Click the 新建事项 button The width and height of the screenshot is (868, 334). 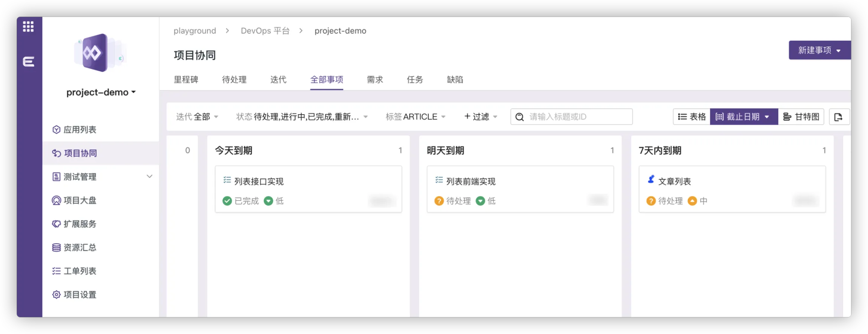819,50
